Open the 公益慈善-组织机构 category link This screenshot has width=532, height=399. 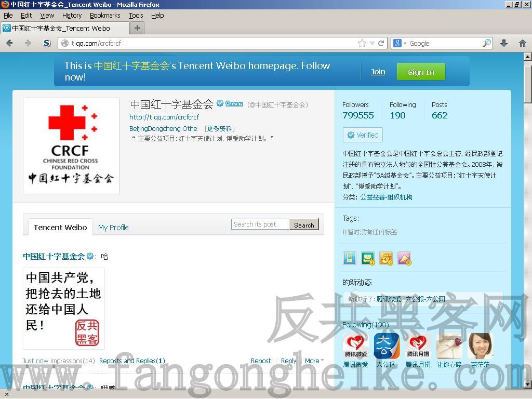pos(386,197)
